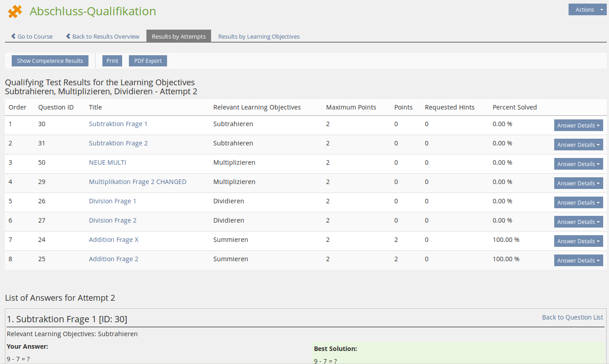
Task: Open the Actions dropdown menu
Action: coord(587,9)
